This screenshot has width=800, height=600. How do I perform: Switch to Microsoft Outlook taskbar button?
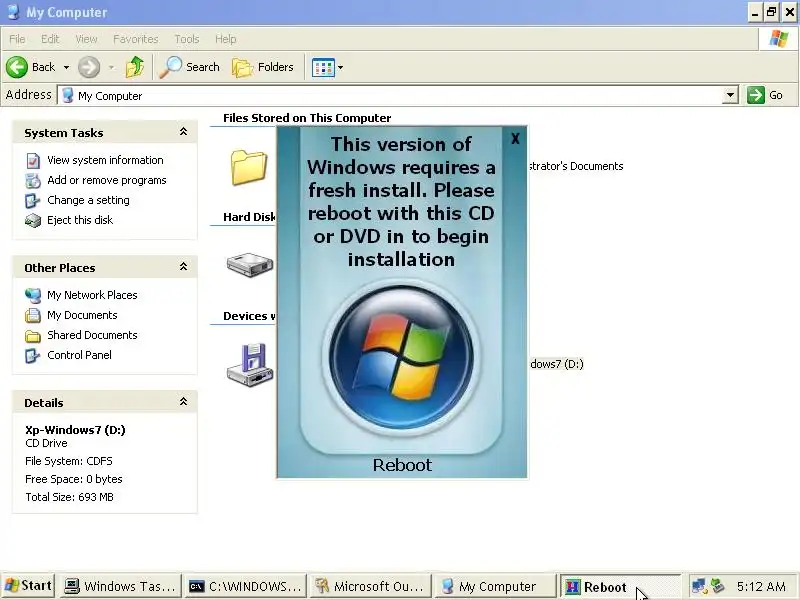(370, 586)
